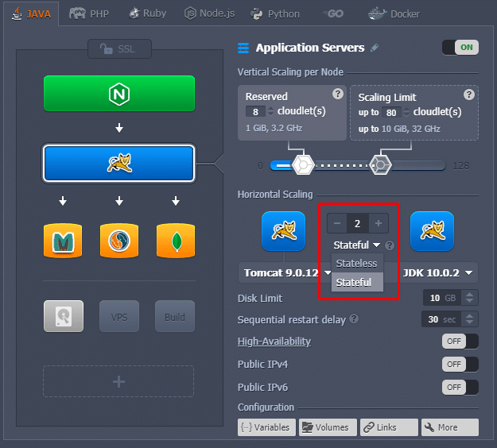Switch to the GO tab

(333, 14)
